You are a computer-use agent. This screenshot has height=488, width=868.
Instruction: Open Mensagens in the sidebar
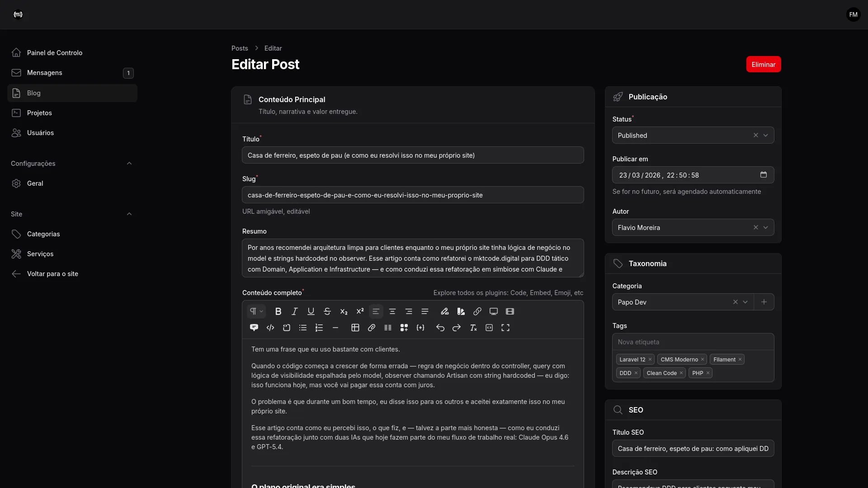(45, 73)
